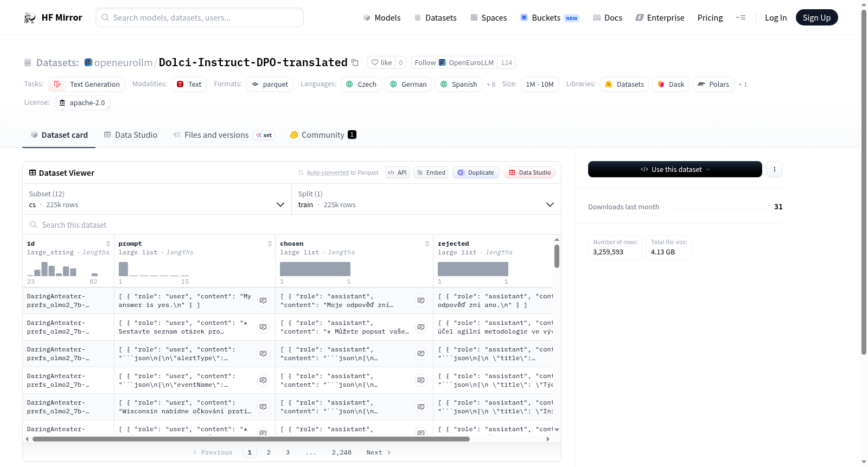Screen dimensions: 868x467
Task: Open chat icon in Můžete popsat chosen row
Action: (421, 327)
